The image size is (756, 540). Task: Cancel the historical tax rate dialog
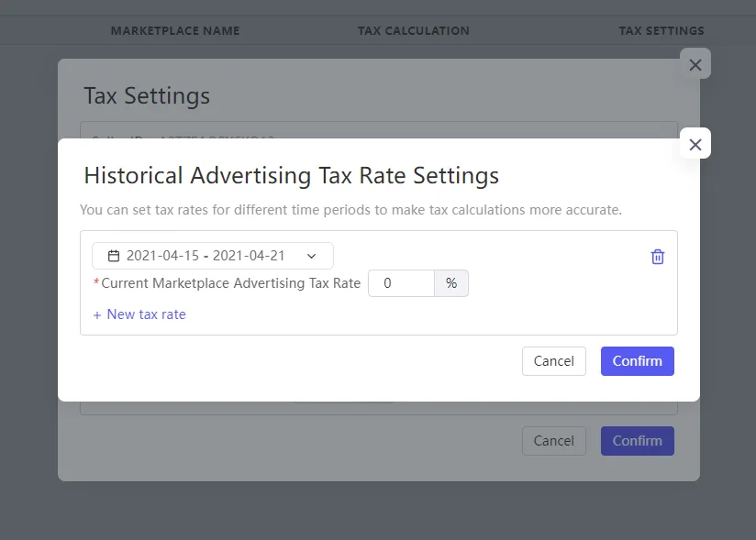[x=554, y=361]
